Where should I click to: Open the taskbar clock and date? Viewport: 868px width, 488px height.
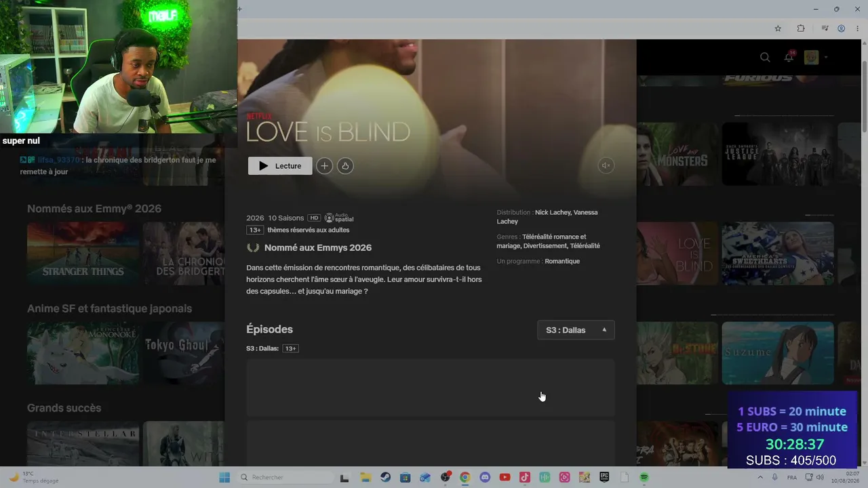[846, 477]
